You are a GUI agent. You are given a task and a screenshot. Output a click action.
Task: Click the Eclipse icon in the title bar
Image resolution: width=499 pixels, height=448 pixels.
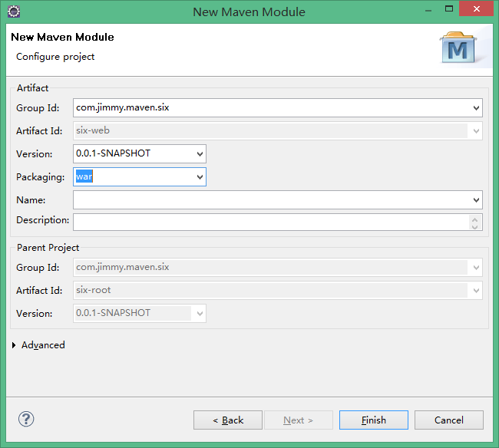(x=14, y=12)
